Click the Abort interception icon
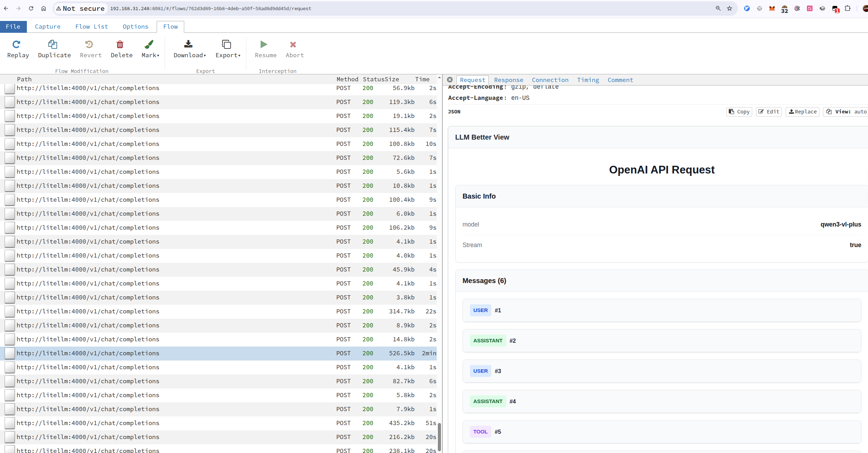The image size is (868, 453). [293, 44]
